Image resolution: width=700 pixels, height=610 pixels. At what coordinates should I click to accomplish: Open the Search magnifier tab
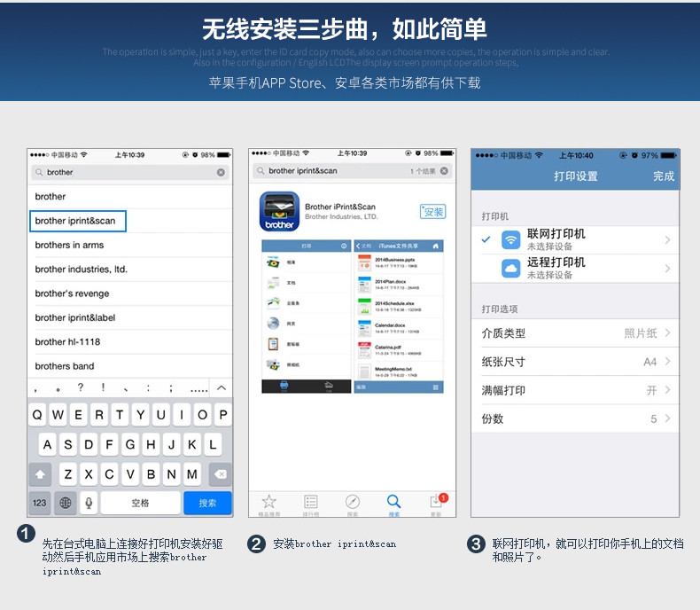[x=393, y=505]
